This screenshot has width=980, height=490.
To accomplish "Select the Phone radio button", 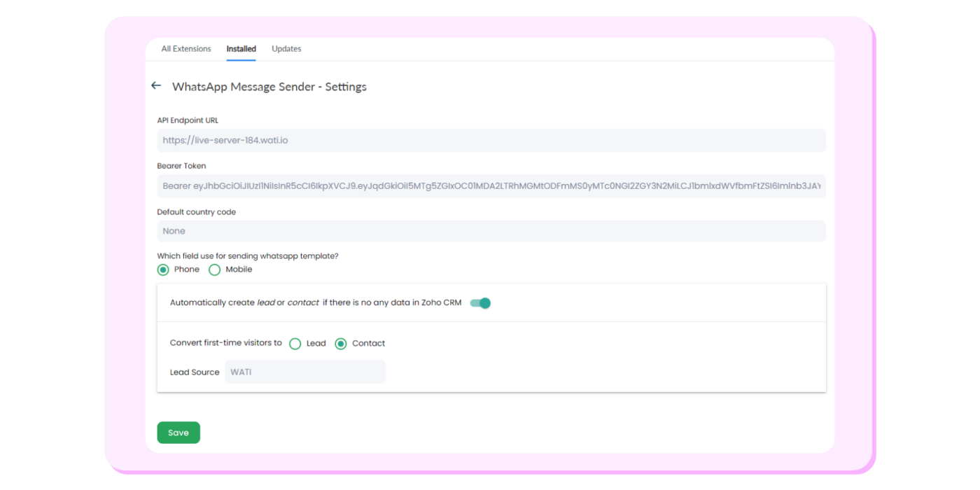I will tap(162, 269).
